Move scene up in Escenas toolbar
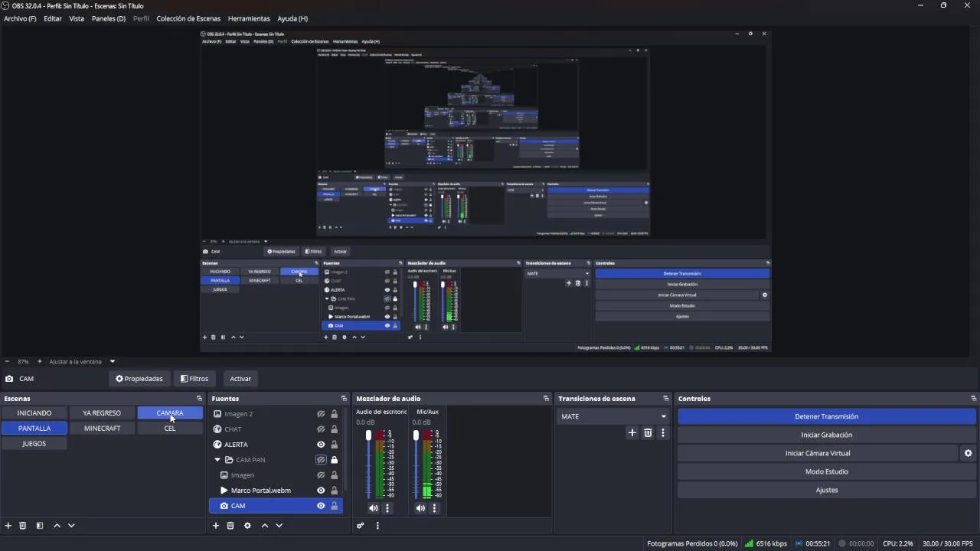Viewport: 980px width, 551px height. (x=57, y=526)
